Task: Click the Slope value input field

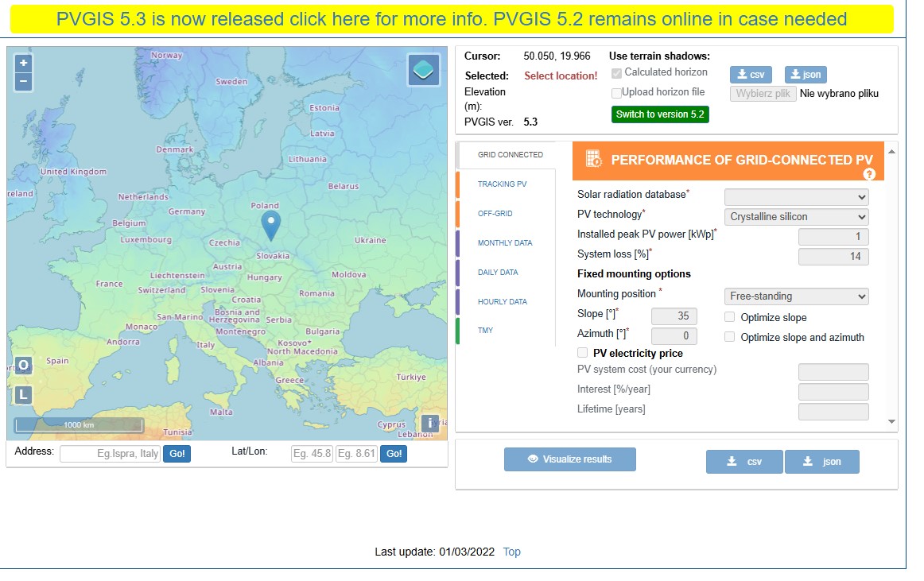Action: click(x=674, y=316)
